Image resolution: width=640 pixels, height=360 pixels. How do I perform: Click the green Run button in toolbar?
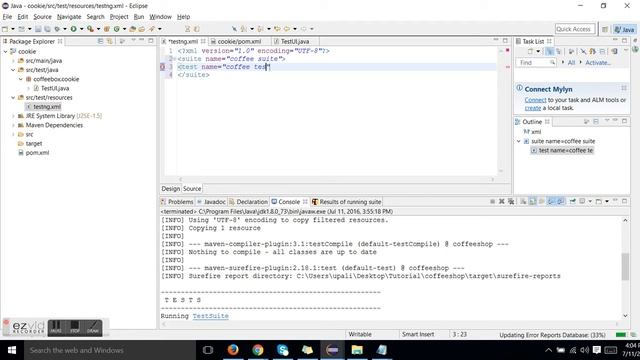coord(73,29)
